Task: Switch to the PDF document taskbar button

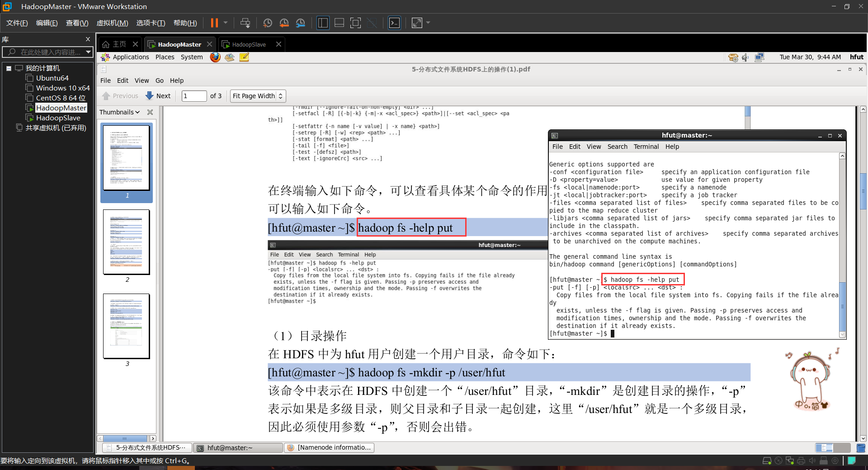Action: 147,447
